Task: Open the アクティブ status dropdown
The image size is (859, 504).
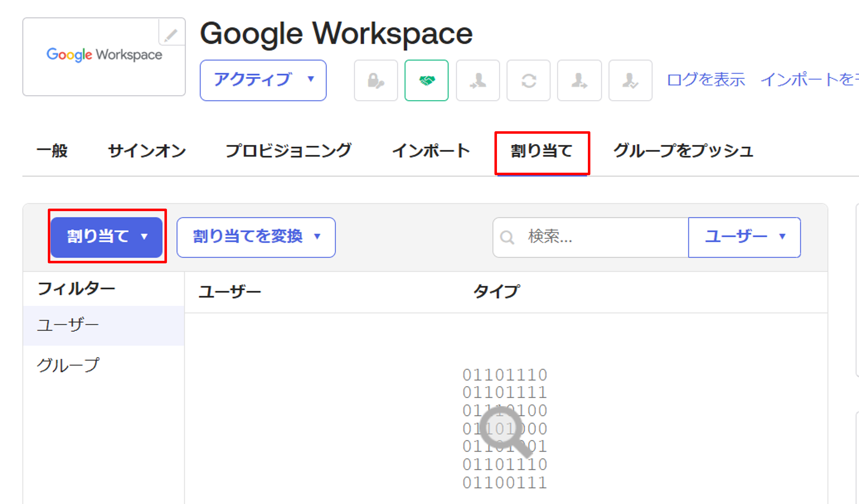Action: (263, 80)
